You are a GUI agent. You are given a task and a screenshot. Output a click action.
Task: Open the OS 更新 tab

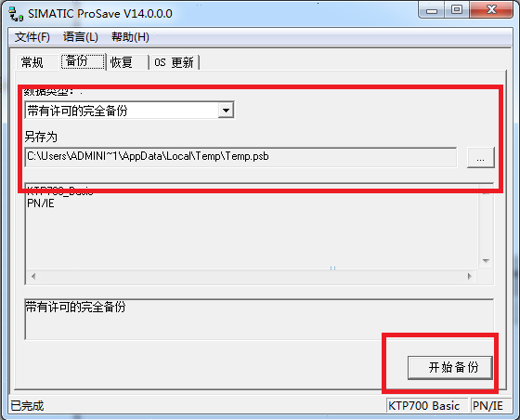tap(174, 62)
